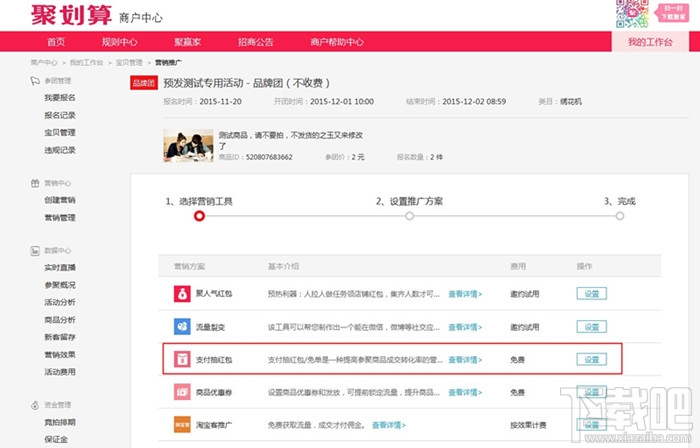Click the 流量裂变 blue icon
The width and height of the screenshot is (700, 448).
pos(182,327)
